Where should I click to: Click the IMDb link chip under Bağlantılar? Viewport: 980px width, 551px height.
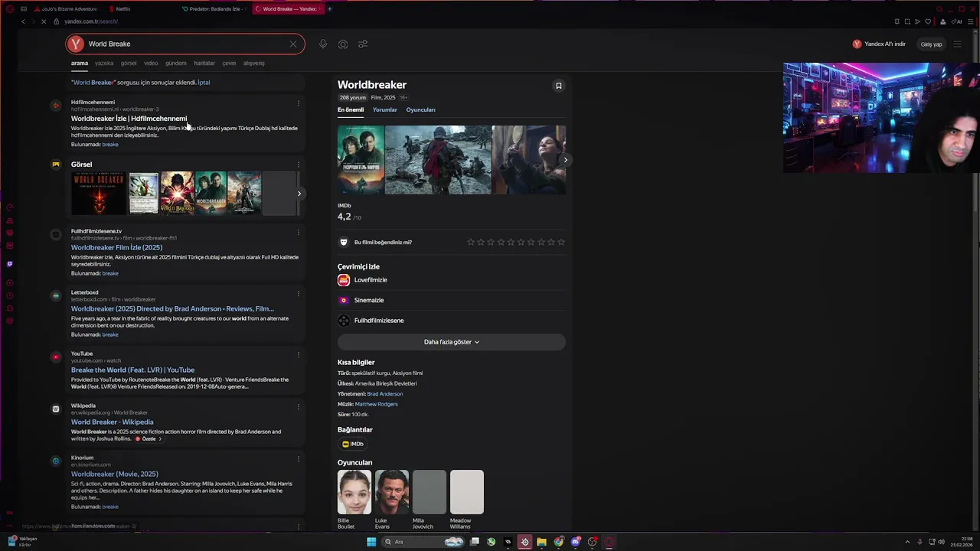353,444
